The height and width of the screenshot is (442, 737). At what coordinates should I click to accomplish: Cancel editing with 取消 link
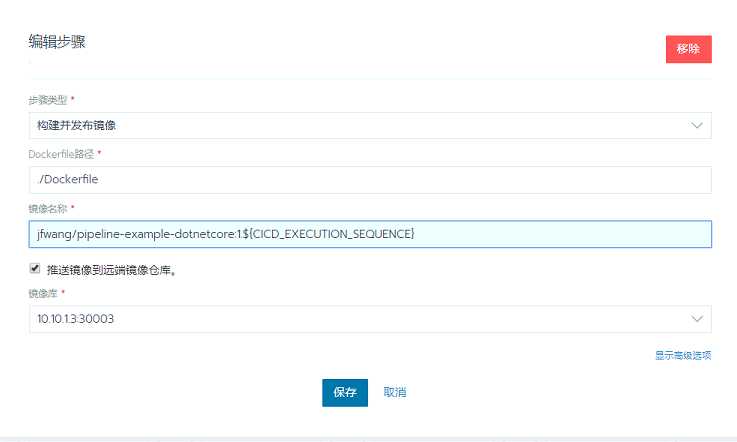tap(395, 392)
